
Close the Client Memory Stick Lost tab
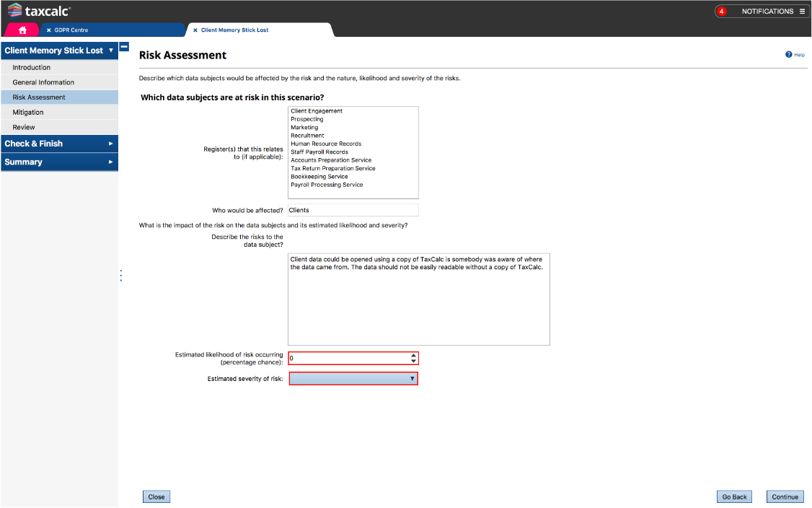pos(195,30)
